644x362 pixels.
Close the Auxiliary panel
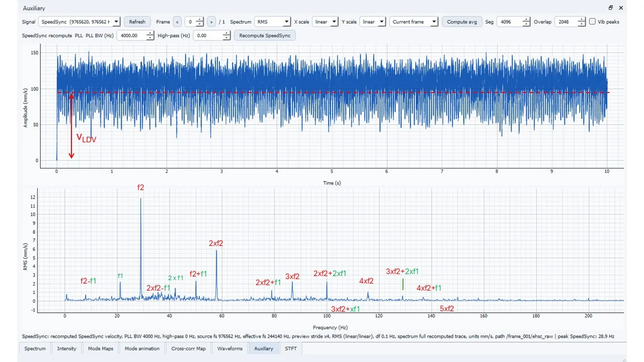621,8
